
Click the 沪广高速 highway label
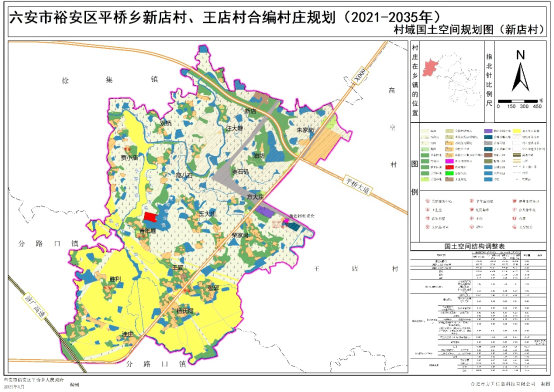(35, 306)
